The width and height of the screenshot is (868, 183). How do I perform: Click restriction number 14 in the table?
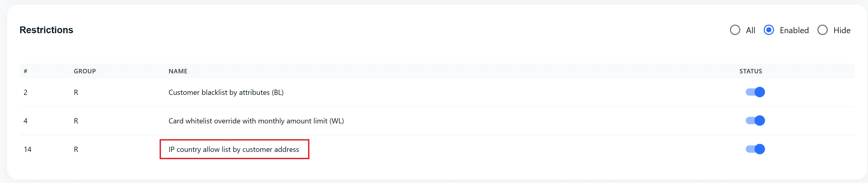pos(28,149)
